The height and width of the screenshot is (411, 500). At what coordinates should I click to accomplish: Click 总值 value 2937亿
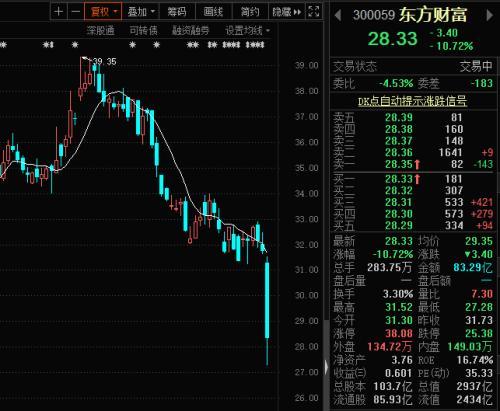(x=475, y=386)
